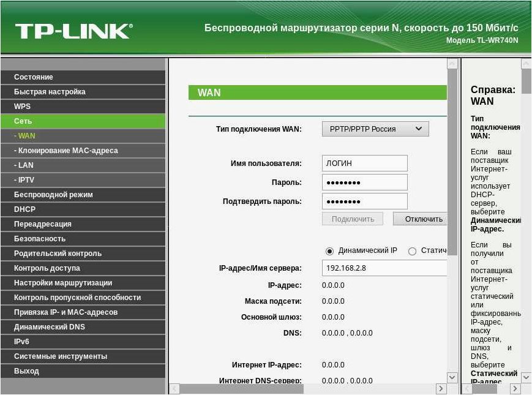Expand the Системные инструменты menu section
Screen dimensions: 532x395
83,356
